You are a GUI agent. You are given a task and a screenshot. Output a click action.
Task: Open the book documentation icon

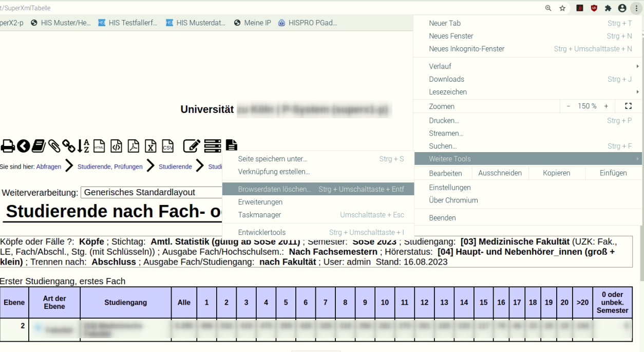pos(39,146)
